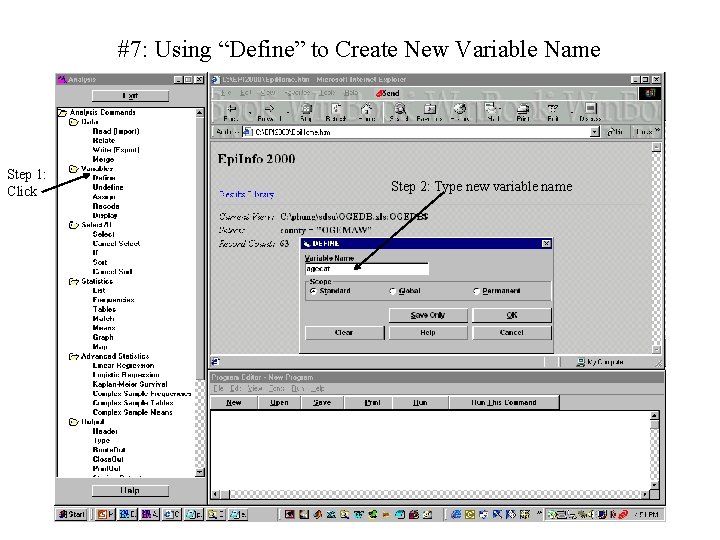The width and height of the screenshot is (720, 540).
Task: Click Run This Command in Program Editor
Action: coord(504,403)
